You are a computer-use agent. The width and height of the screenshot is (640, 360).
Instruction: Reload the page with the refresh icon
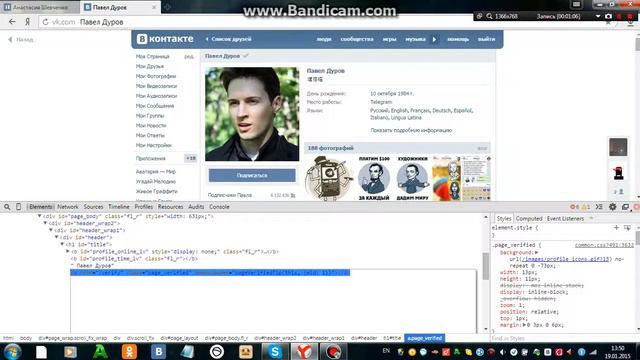point(45,22)
